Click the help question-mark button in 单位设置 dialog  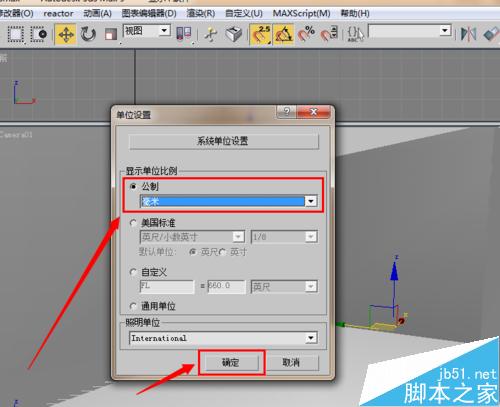point(286,112)
